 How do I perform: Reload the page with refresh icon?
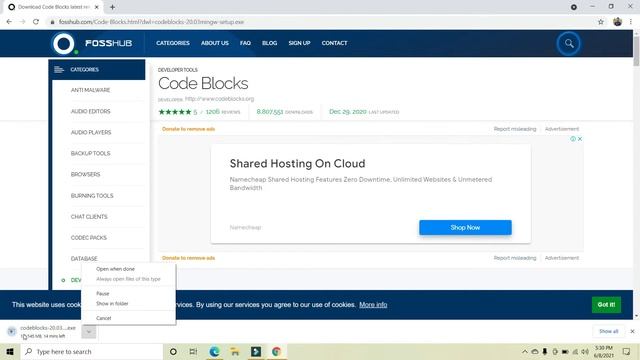(x=36, y=22)
